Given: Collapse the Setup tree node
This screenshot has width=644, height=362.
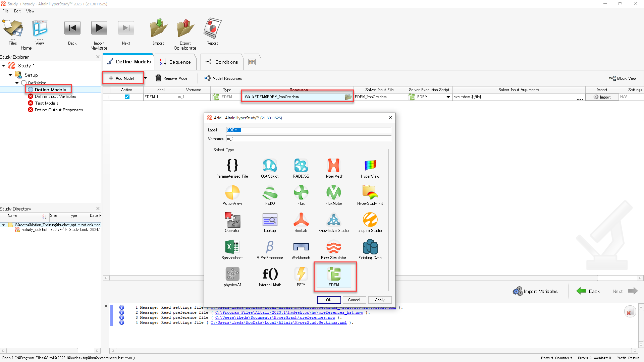Looking at the screenshot, I should 10,75.
